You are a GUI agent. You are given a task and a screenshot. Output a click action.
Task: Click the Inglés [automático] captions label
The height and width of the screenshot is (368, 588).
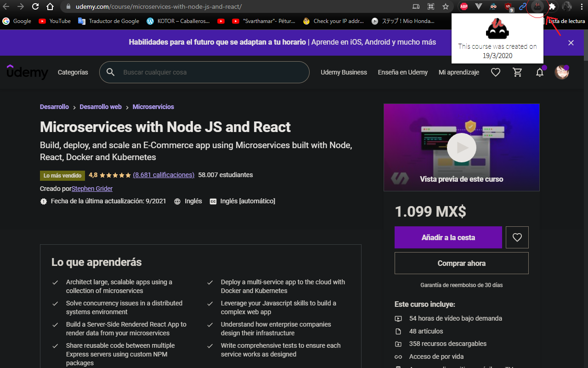pos(248,201)
